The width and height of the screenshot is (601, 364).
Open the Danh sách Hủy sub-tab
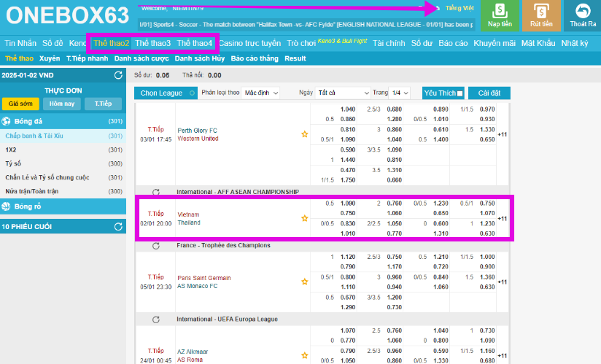200,58
